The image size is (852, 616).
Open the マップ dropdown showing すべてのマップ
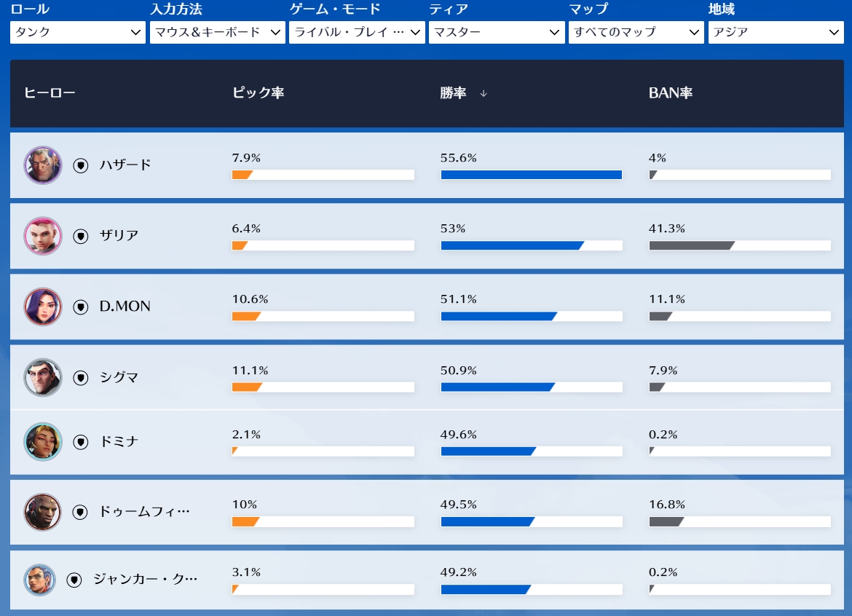click(636, 32)
